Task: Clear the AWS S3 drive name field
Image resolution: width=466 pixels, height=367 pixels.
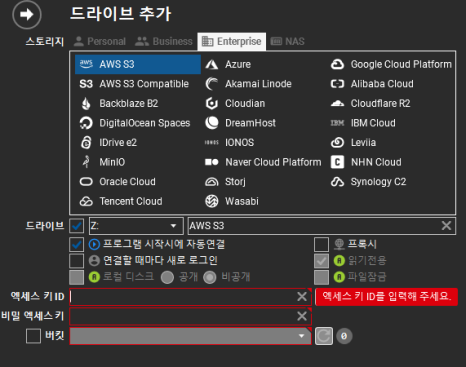Action: pyautogui.click(x=446, y=226)
